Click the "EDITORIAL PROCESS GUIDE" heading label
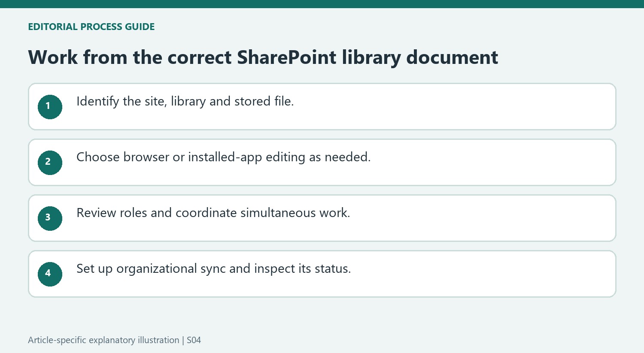The image size is (644, 353). click(x=91, y=27)
